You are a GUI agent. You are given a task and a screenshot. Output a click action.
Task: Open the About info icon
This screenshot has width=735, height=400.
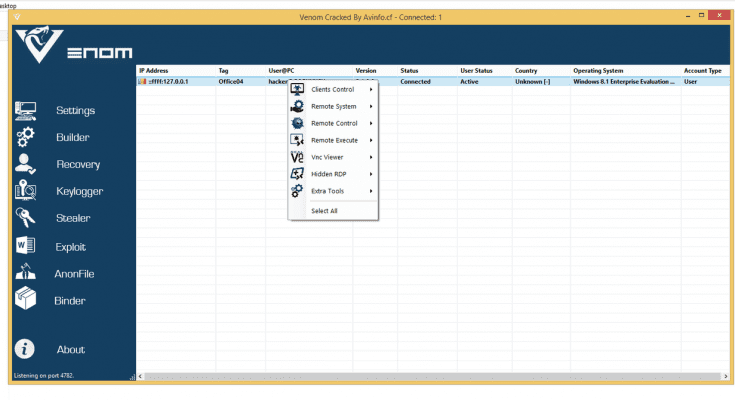[26, 349]
